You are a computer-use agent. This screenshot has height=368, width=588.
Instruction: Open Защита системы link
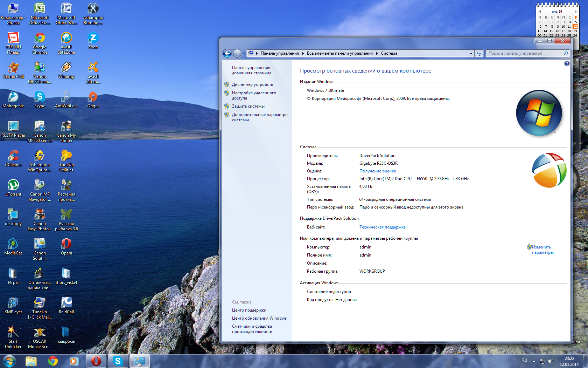tap(248, 106)
